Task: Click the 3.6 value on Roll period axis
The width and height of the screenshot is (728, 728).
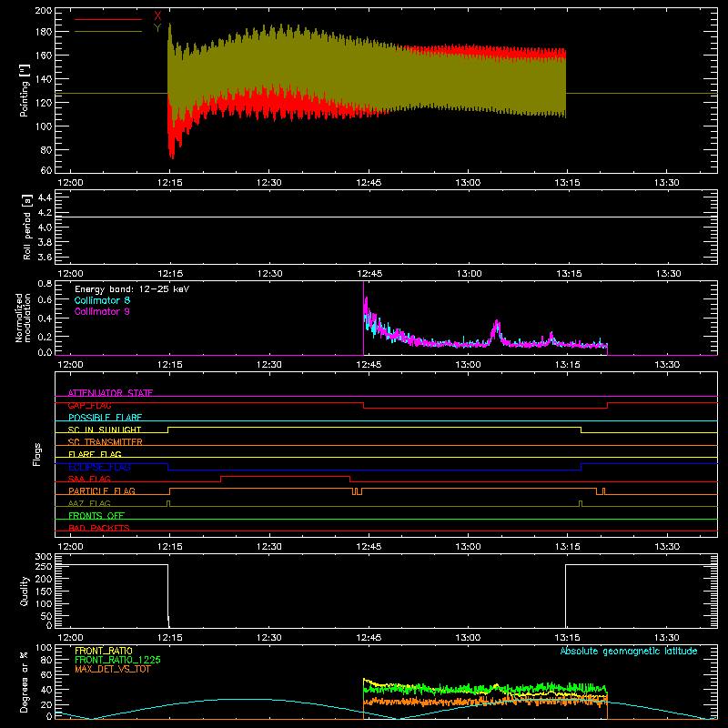Action: pos(45,257)
